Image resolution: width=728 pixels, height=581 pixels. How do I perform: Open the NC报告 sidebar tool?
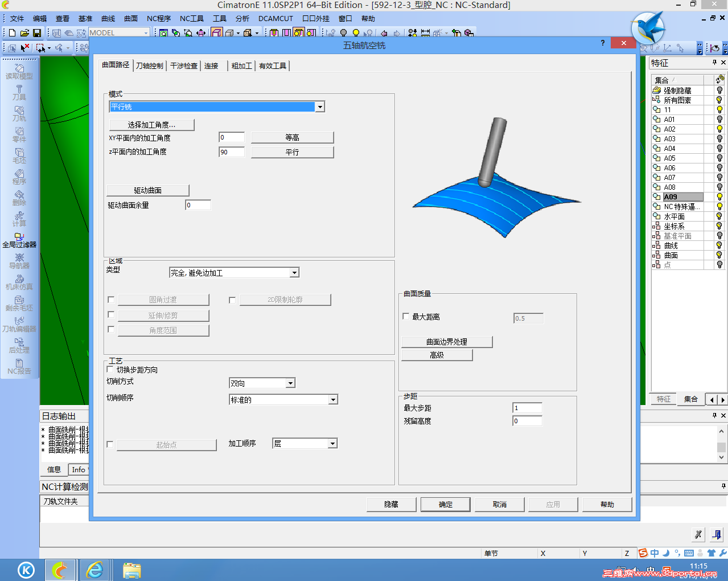pyautogui.click(x=19, y=367)
